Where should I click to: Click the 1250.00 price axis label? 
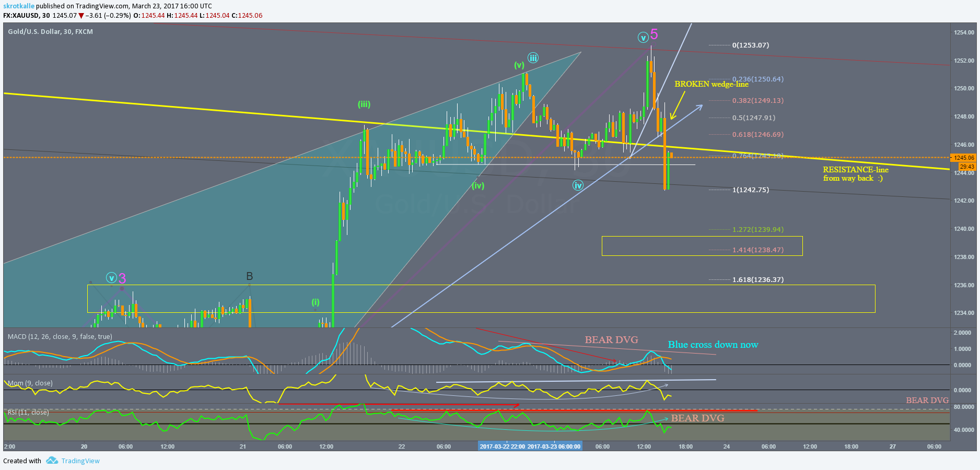point(964,89)
